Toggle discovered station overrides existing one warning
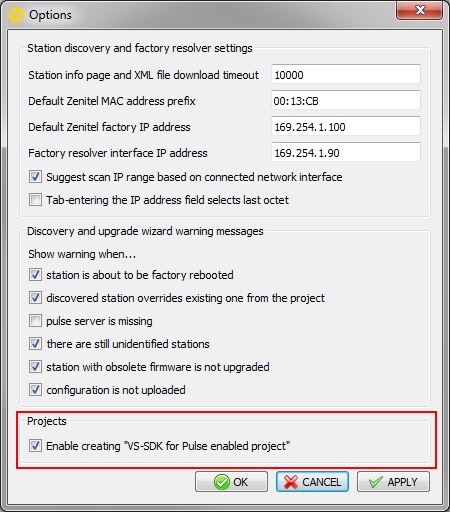The height and width of the screenshot is (512, 450). [35, 298]
